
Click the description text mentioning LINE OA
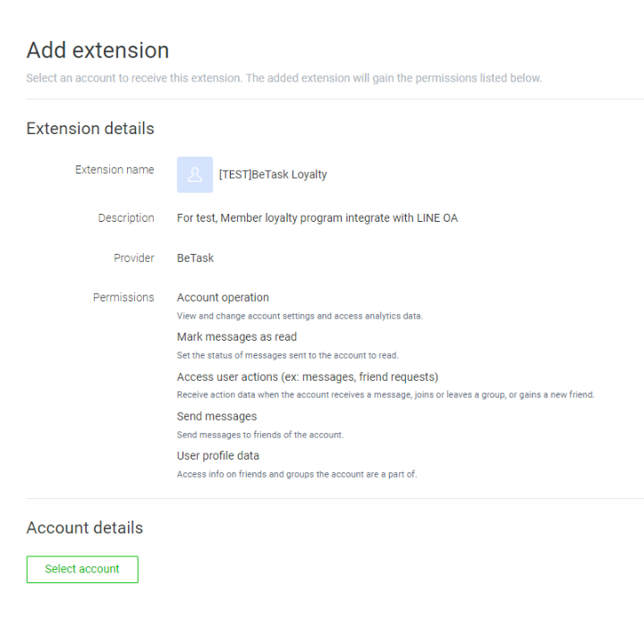point(317,217)
